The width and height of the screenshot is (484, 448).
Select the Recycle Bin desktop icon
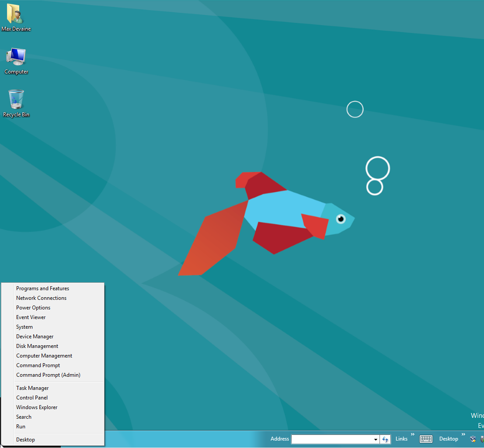tap(16, 104)
